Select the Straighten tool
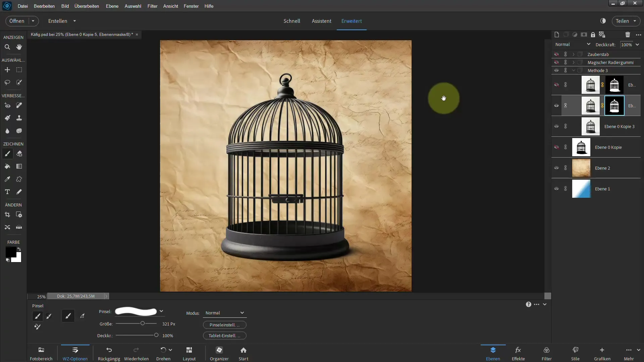The height and width of the screenshot is (362, 644). pos(19,227)
